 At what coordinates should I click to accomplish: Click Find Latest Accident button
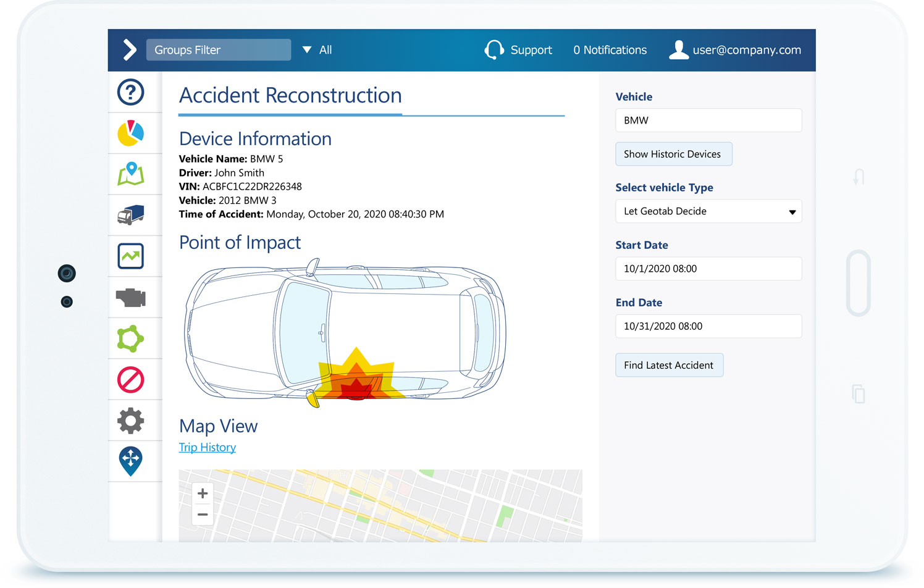pos(670,365)
